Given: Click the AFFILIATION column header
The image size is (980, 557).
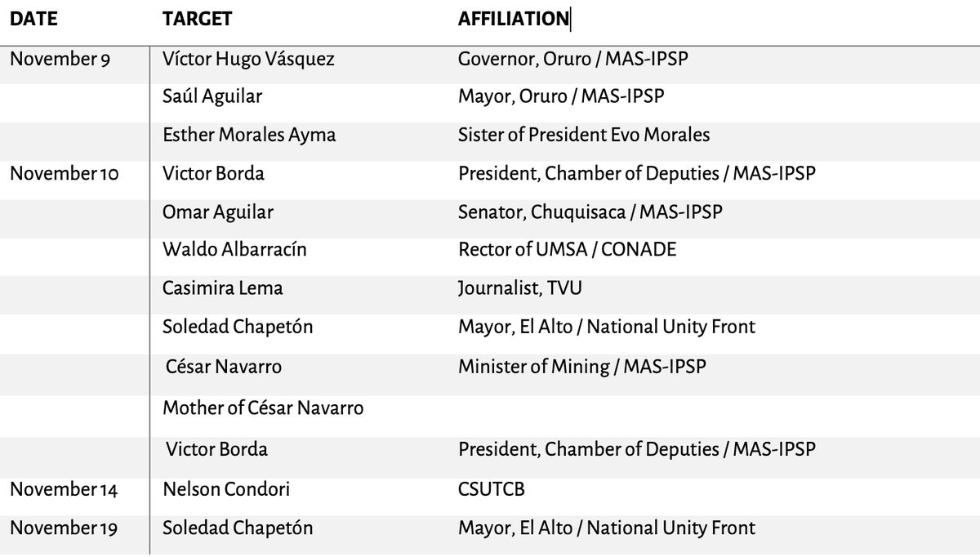Looking at the screenshot, I should pyautogui.click(x=513, y=18).
